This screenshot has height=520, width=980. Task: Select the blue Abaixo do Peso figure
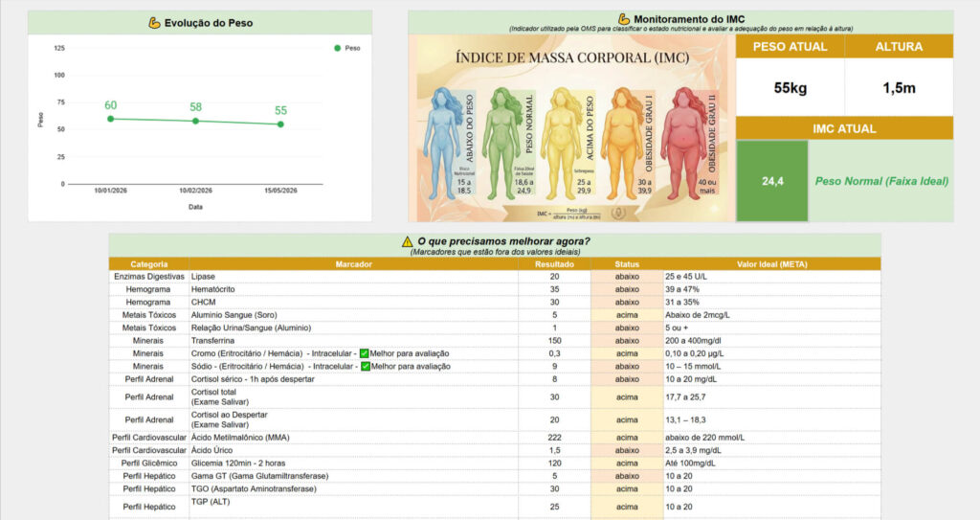[x=442, y=143]
